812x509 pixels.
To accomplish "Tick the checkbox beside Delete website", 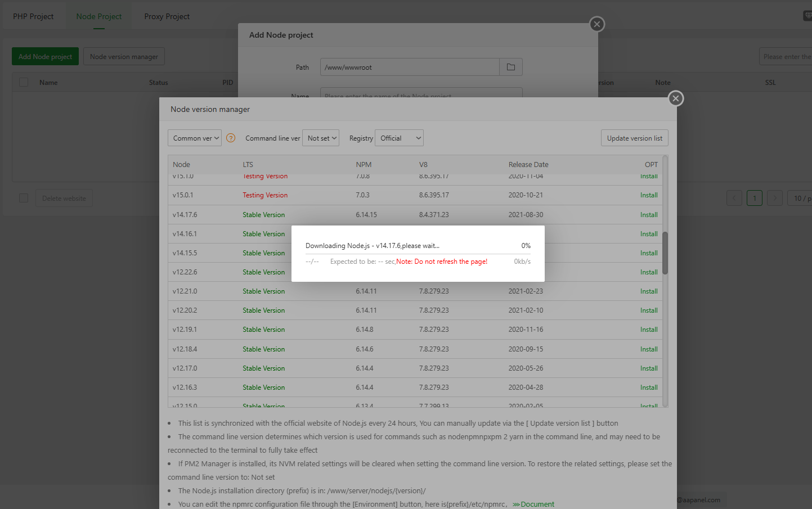I will click(24, 198).
